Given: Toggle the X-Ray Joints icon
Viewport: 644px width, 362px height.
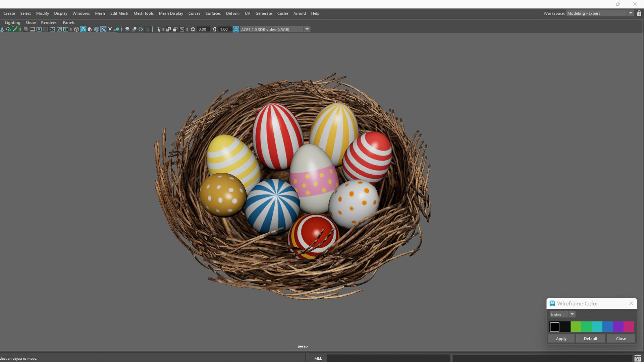Looking at the screenshot, I should pyautogui.click(x=182, y=29).
